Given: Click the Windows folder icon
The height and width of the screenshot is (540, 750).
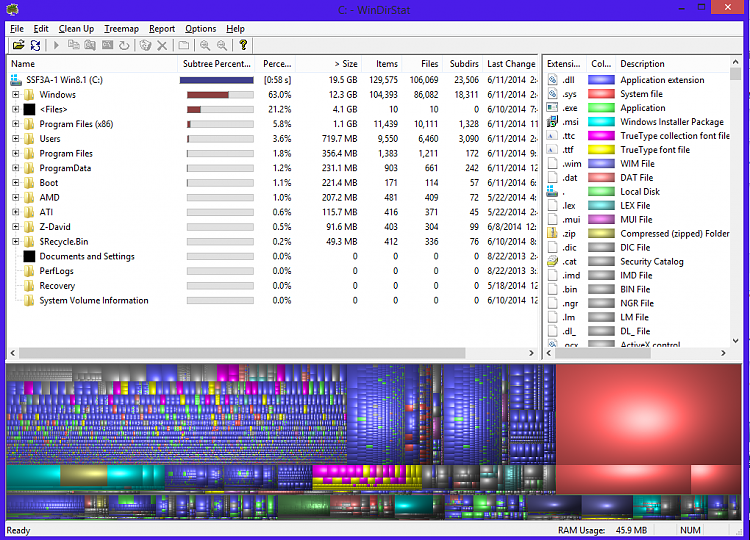Looking at the screenshot, I should click(29, 94).
